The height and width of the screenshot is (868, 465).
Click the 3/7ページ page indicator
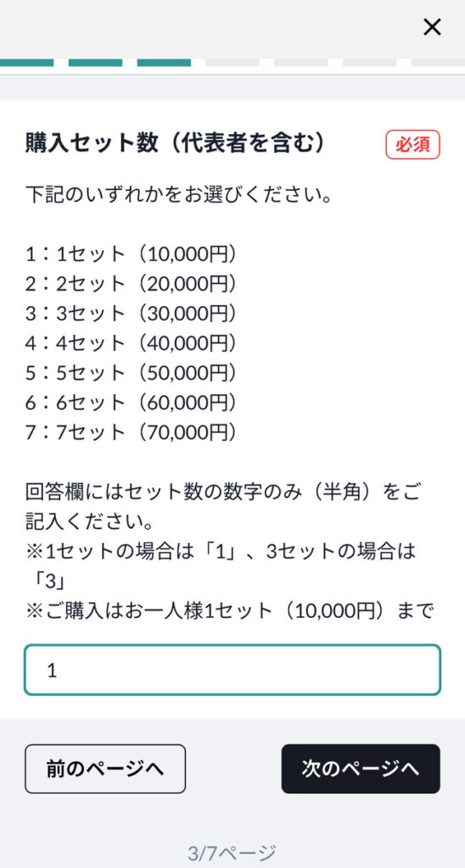point(232,853)
